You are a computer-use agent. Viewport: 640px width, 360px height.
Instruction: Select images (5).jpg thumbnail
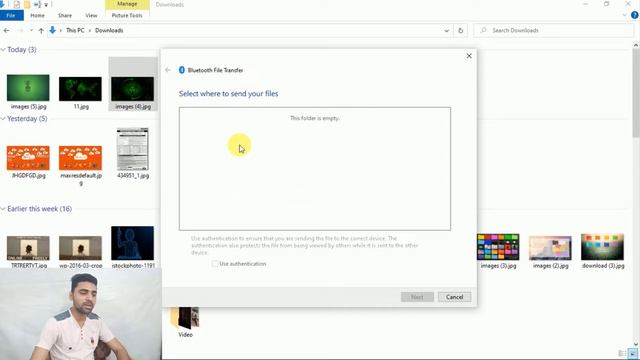[28, 88]
